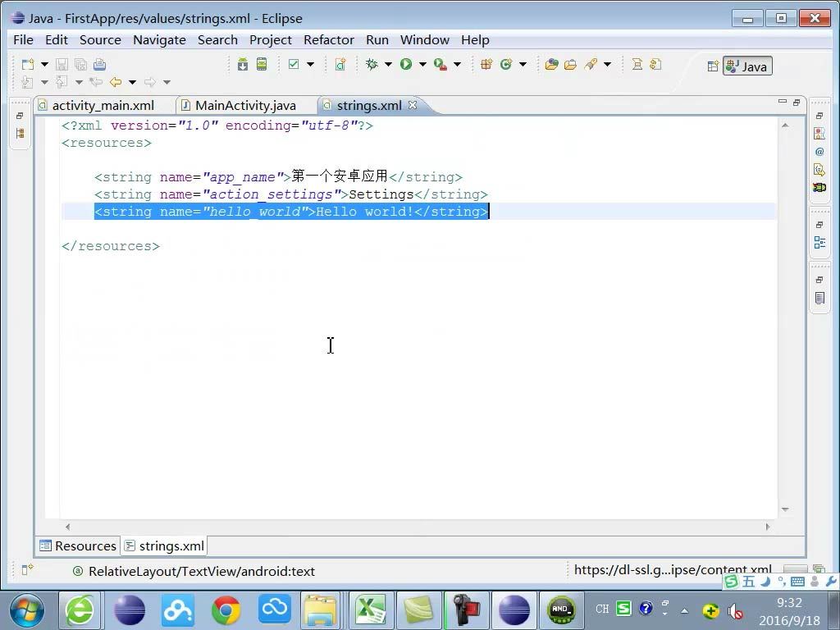Expand the New Java Class dropdown arrow
This screenshot has height=630, width=840.
[523, 65]
